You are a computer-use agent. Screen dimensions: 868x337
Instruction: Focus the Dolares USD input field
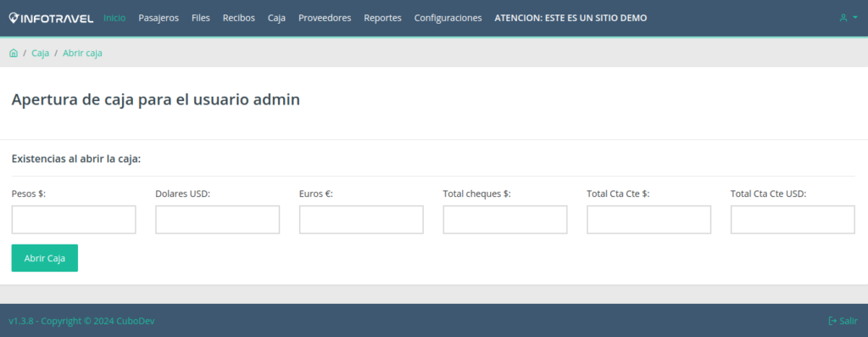(218, 220)
